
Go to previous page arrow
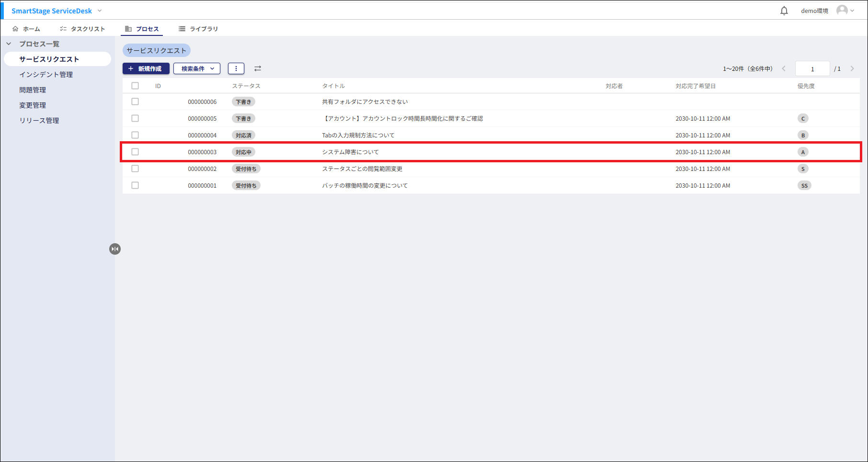[784, 68]
